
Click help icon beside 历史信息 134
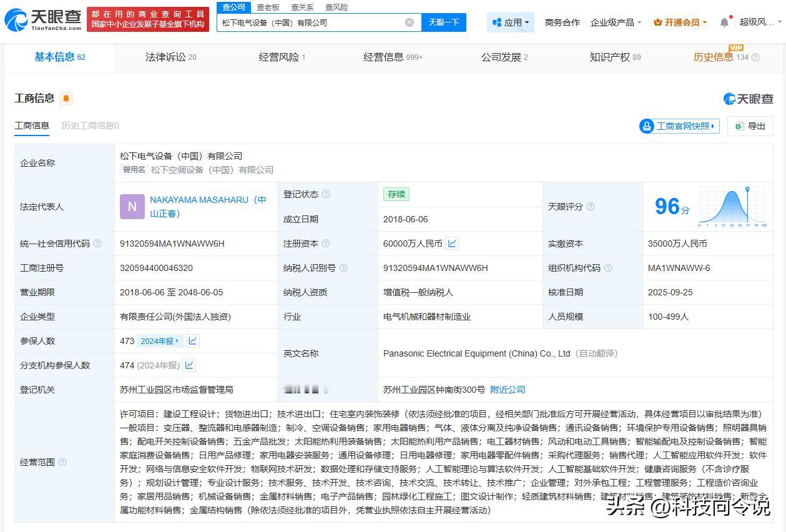[x=755, y=57]
